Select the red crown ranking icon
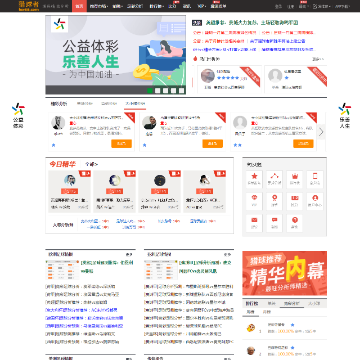This screenshot has height=360, width=360. click(295, 179)
